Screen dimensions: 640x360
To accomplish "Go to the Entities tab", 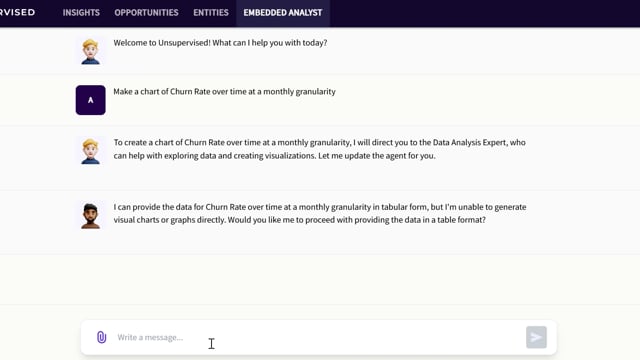I will pyautogui.click(x=211, y=13).
